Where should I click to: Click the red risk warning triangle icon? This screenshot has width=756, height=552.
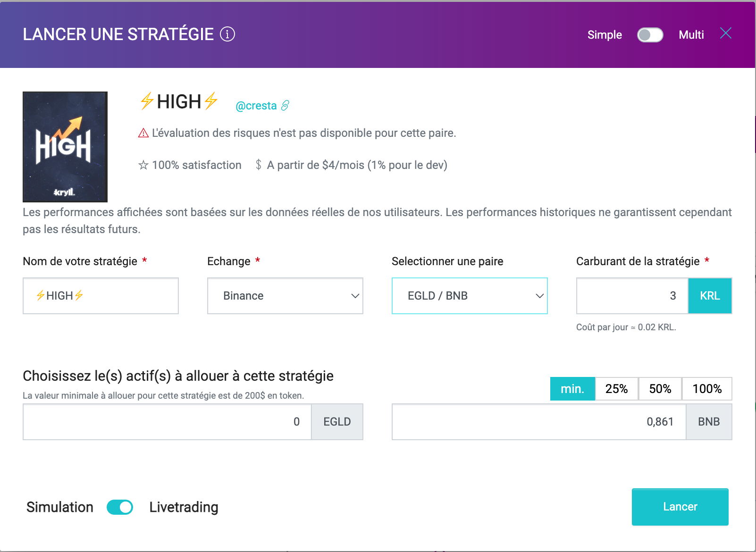point(143,133)
